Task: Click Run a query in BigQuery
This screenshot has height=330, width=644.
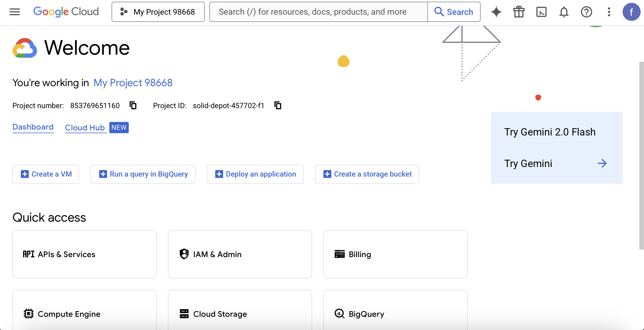Action: click(143, 174)
